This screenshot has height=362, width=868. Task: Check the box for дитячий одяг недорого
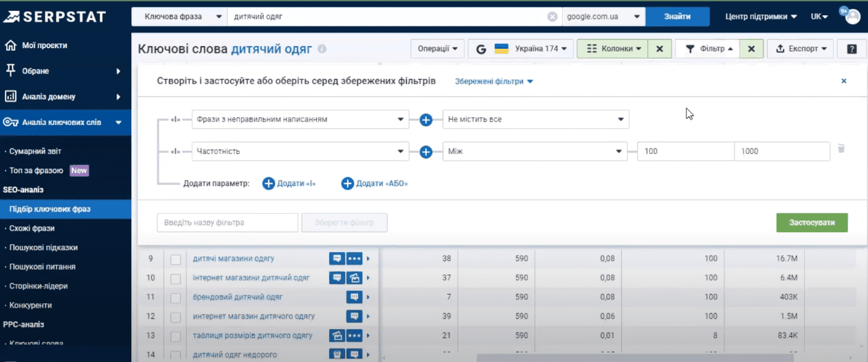[175, 354]
